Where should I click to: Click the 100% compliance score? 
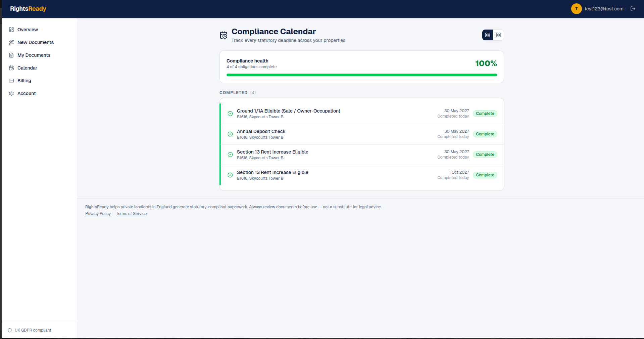tap(486, 63)
